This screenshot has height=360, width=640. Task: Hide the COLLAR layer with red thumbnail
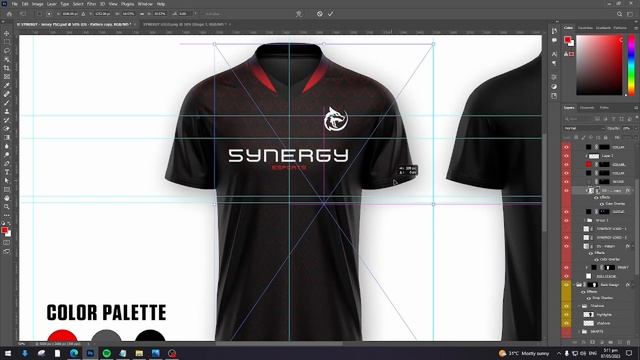[x=566, y=164]
